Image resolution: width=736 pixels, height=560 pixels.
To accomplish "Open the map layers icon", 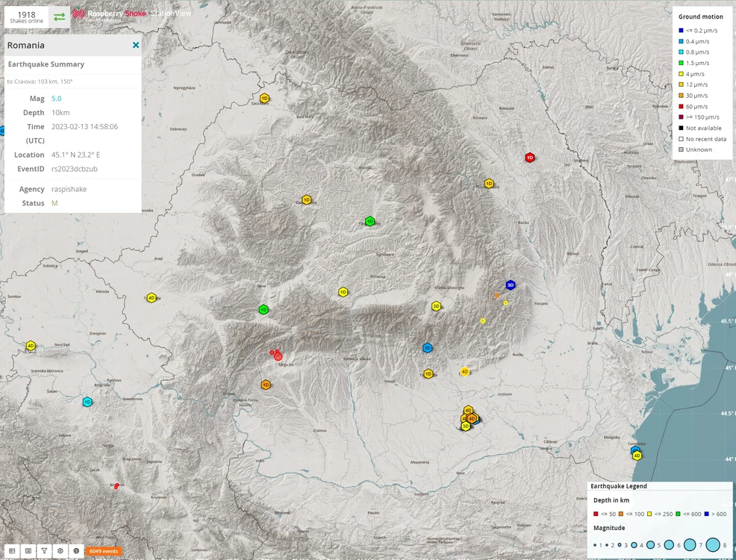I will 60,550.
